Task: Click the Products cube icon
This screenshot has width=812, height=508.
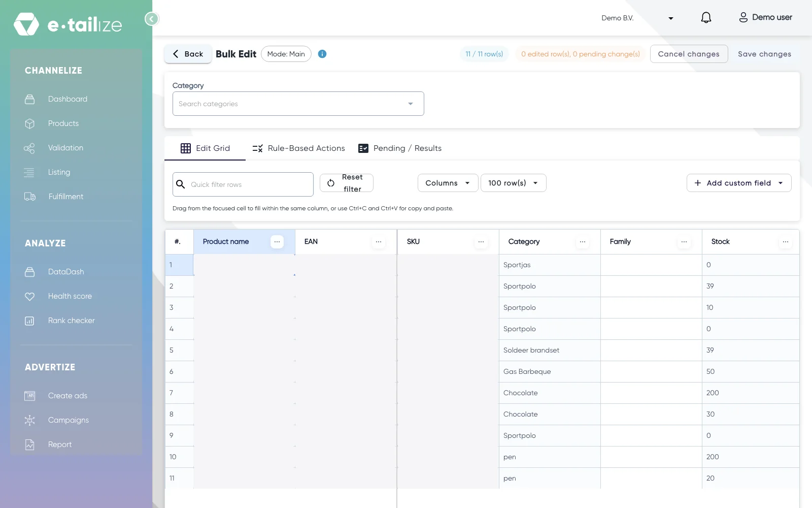Action: pos(30,123)
